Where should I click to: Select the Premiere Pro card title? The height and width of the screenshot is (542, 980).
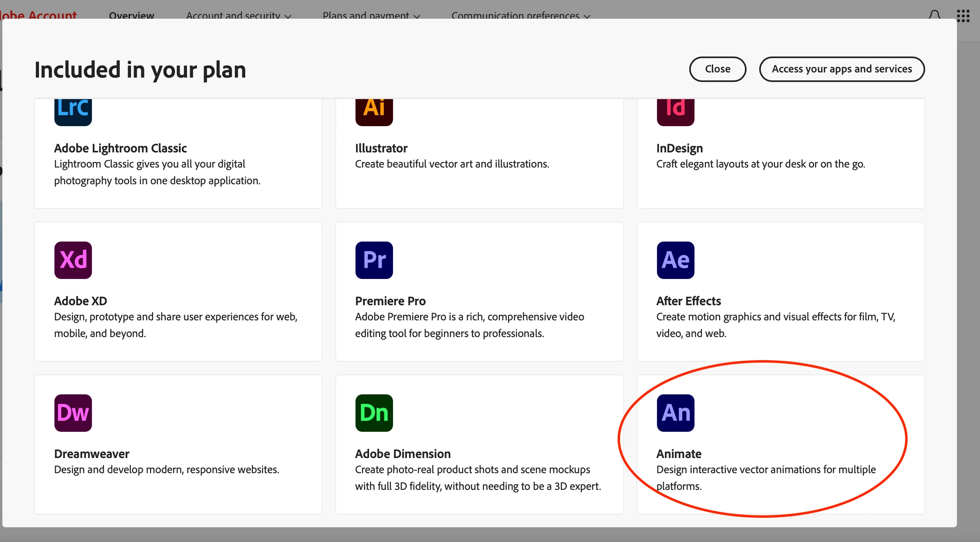pos(390,301)
